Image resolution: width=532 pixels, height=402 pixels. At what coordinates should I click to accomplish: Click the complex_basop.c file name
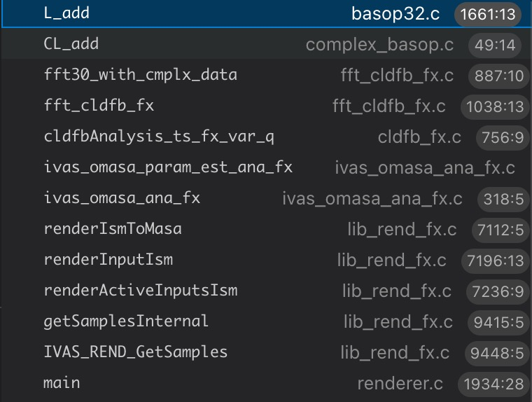point(379,45)
